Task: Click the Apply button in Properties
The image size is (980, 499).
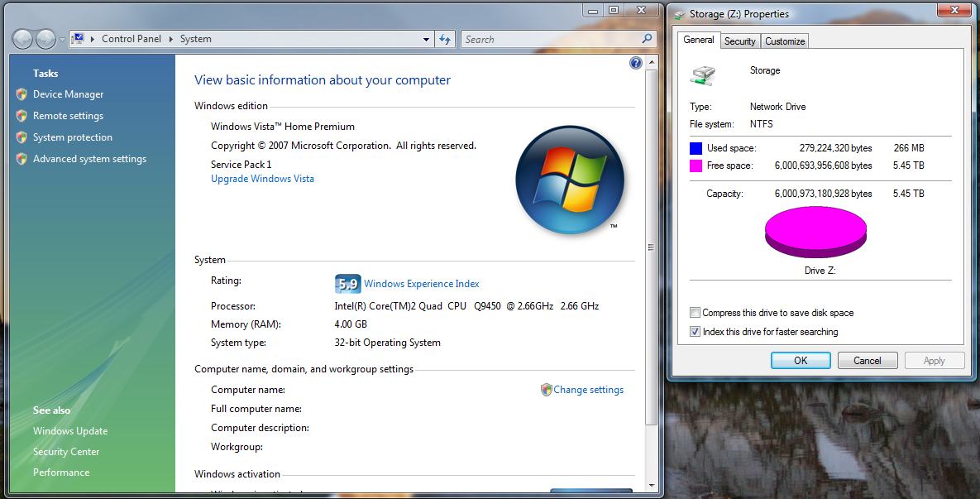Action: coord(935,361)
